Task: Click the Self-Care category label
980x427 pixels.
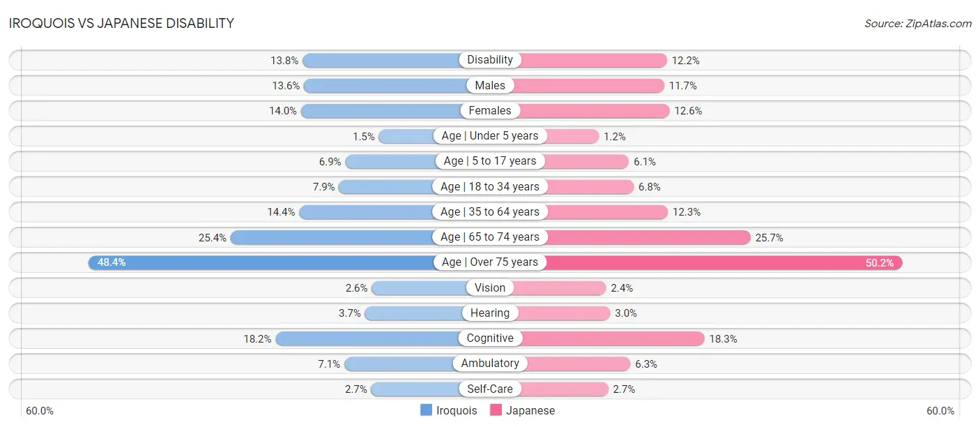Action: 490,389
